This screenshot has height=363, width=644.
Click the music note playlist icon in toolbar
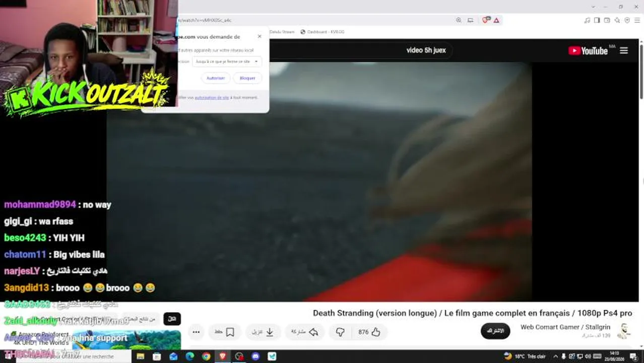coord(587,20)
